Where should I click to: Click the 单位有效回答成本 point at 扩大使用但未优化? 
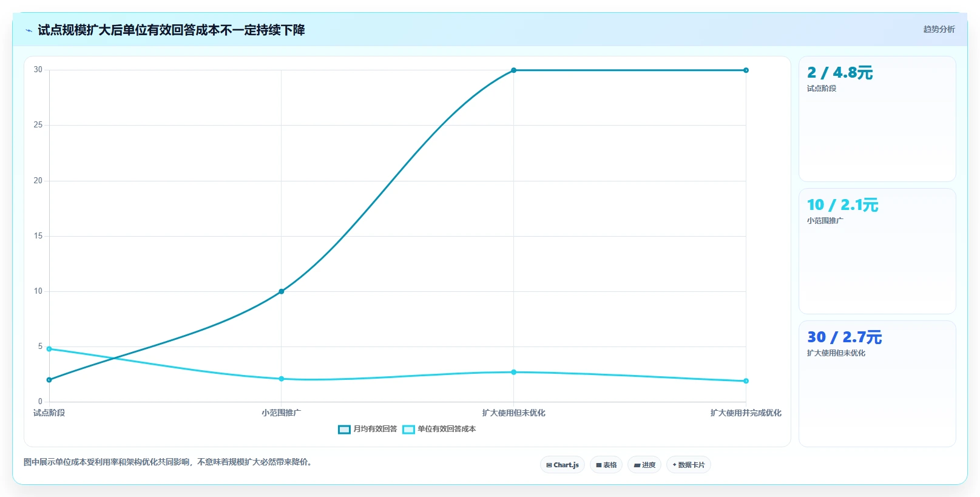pos(513,372)
